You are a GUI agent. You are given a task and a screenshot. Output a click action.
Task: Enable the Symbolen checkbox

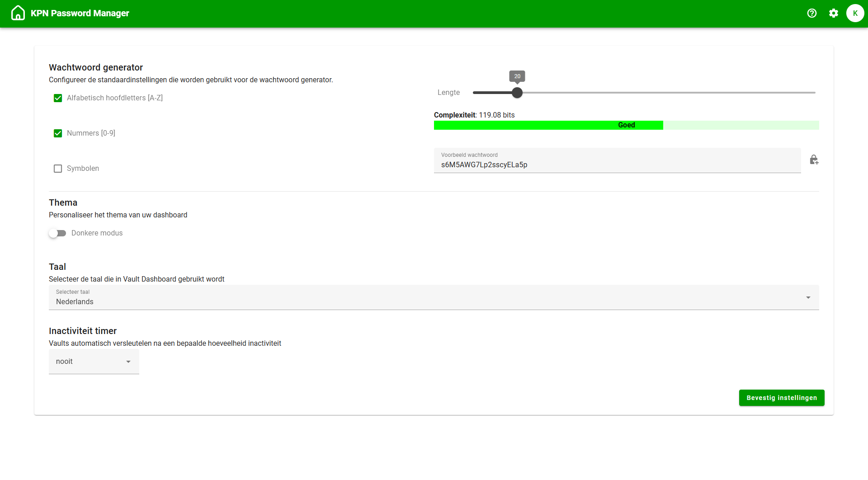coord(58,169)
